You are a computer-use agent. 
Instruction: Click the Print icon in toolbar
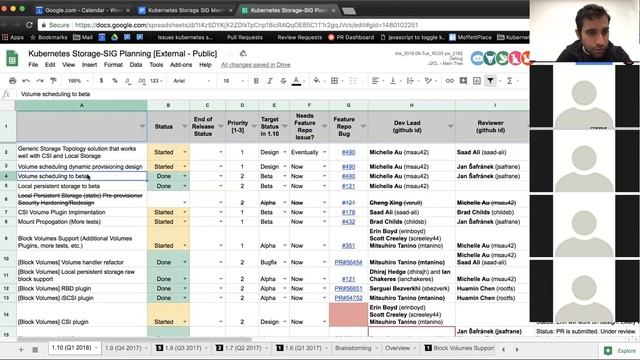pyautogui.click(x=13, y=81)
